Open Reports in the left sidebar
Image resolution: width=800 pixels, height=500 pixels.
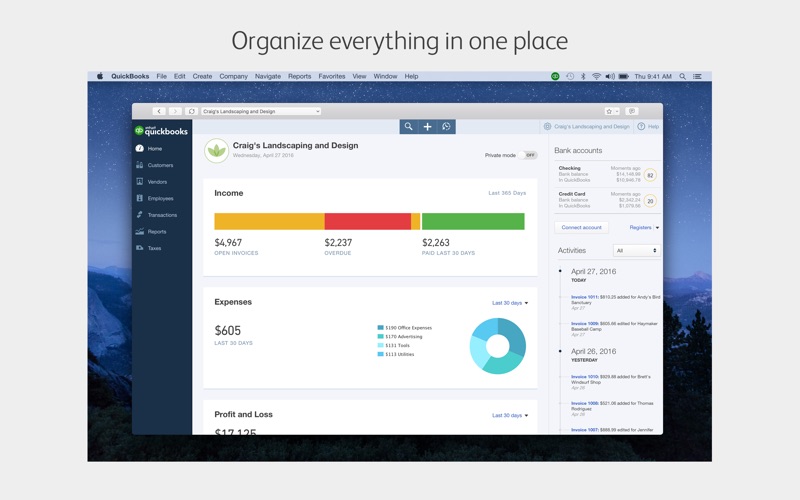coord(151,232)
